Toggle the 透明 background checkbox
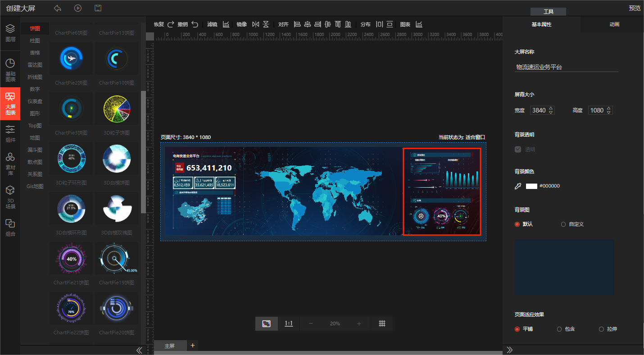 click(518, 149)
